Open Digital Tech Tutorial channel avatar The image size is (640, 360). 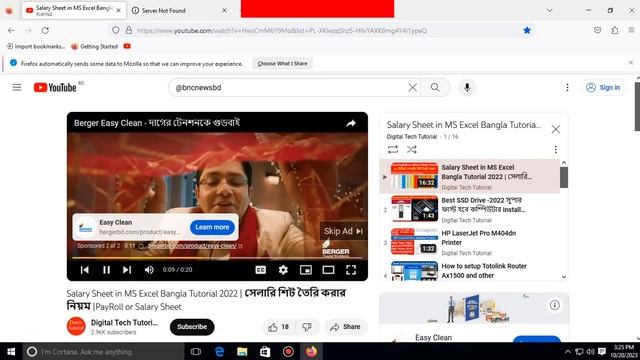pos(76,326)
